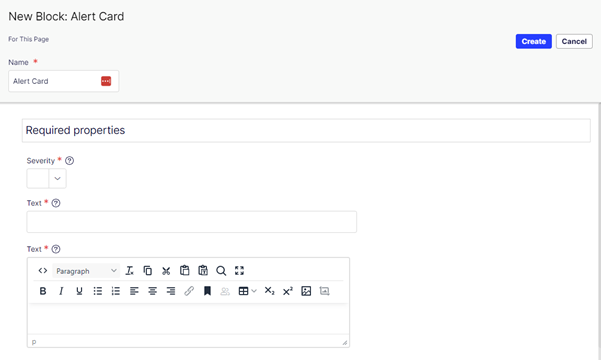Open the Paragraph format dropdown
This screenshot has height=360, width=601.
[x=86, y=271]
